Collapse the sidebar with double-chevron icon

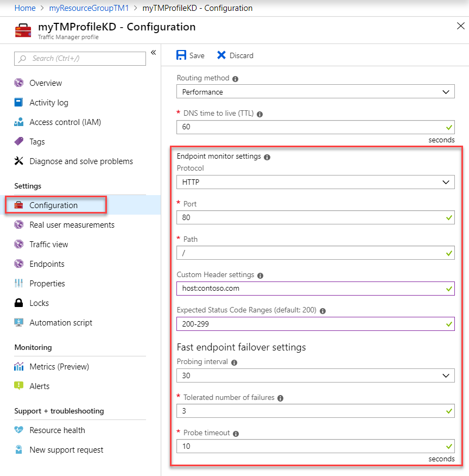[x=154, y=53]
